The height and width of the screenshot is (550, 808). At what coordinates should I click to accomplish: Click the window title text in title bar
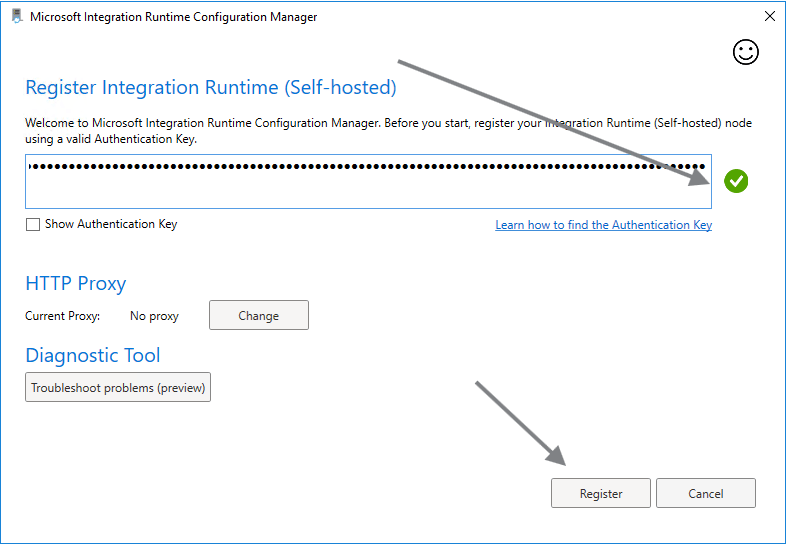174,17
